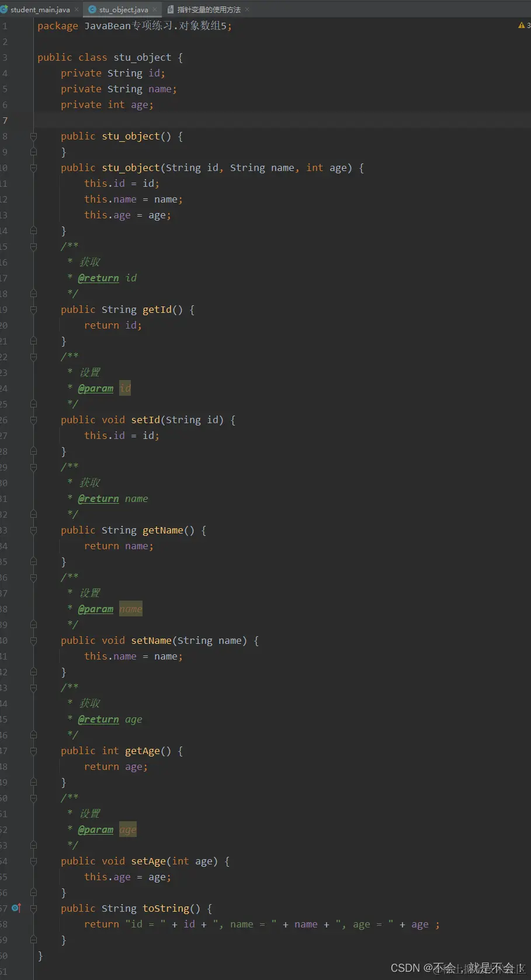Image resolution: width=531 pixels, height=980 pixels.
Task: Click the getId method name
Action: pyautogui.click(x=157, y=309)
